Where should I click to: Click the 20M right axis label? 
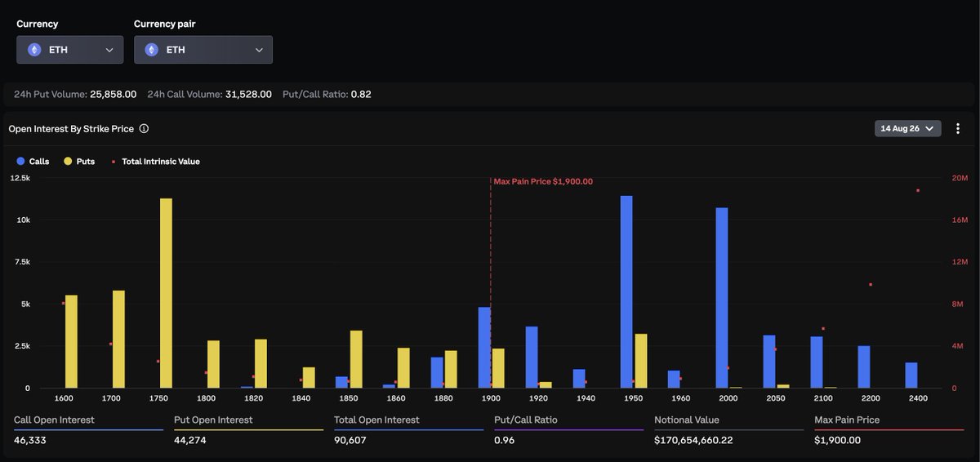click(x=960, y=178)
